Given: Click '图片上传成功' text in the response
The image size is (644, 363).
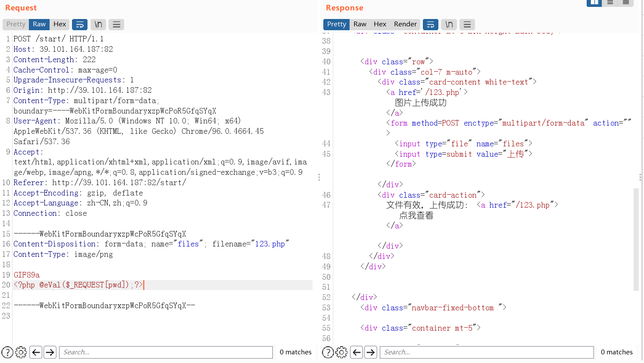Looking at the screenshot, I should [421, 103].
